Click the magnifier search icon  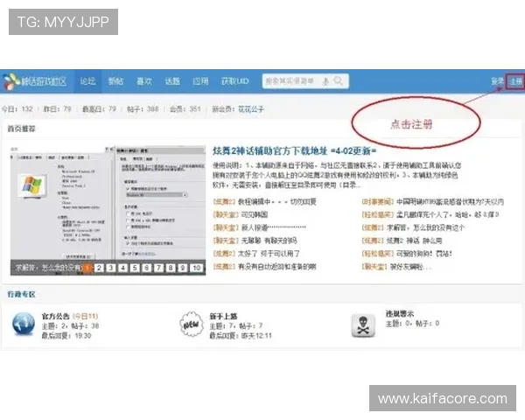pos(338,81)
